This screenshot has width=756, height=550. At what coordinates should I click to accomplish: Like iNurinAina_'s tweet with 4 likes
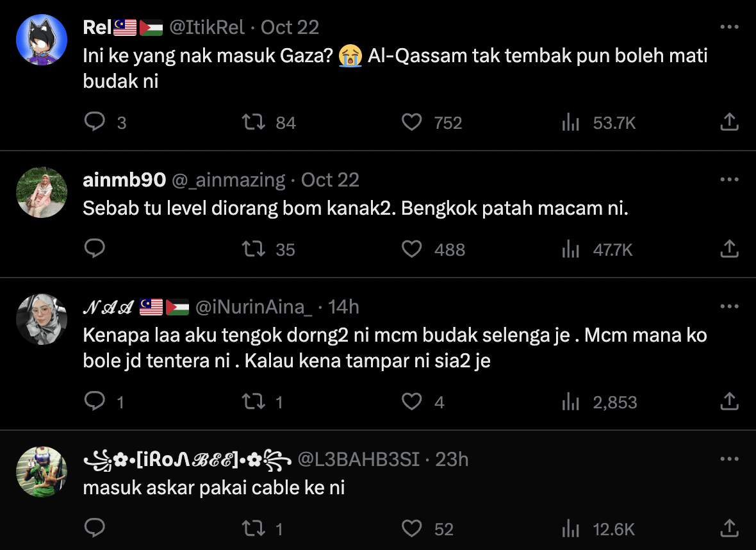[411, 401]
